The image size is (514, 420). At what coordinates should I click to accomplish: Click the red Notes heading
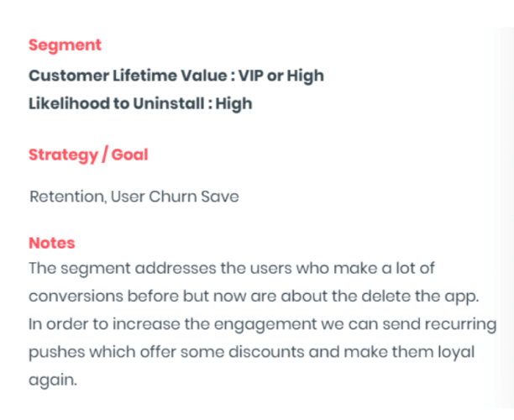click(52, 243)
